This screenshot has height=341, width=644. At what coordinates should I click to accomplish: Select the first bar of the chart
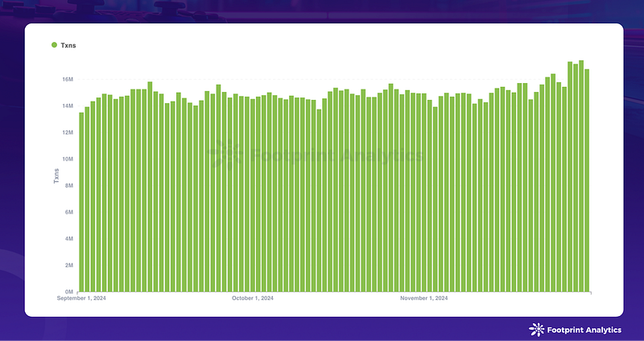click(81, 202)
